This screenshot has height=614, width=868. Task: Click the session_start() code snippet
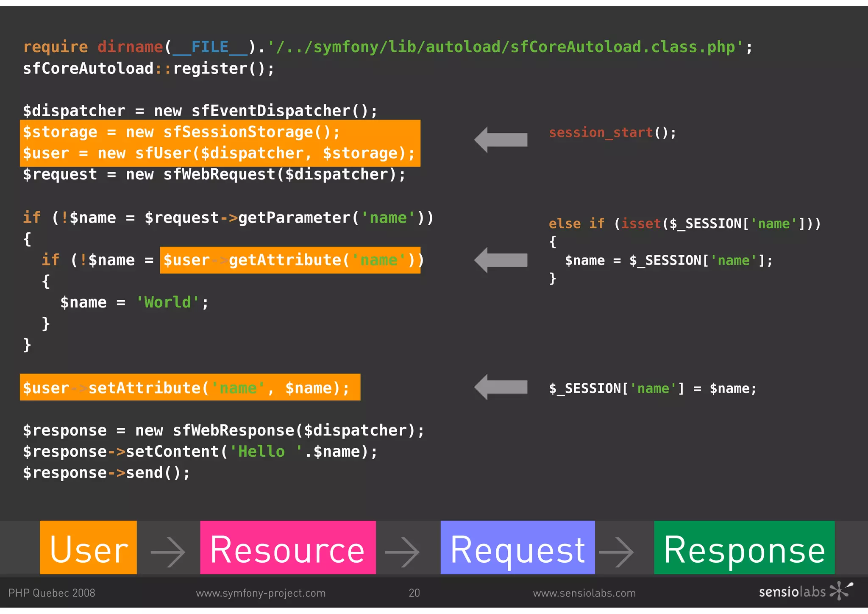(x=612, y=133)
